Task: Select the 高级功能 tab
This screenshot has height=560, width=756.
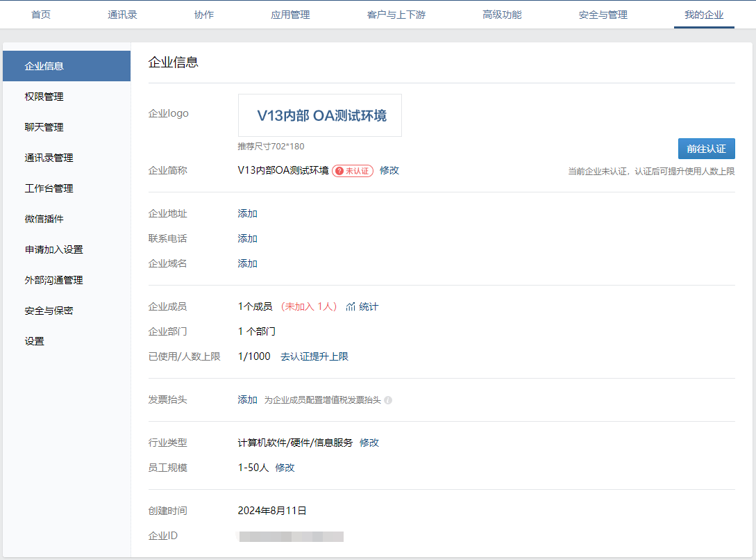Action: [x=502, y=15]
